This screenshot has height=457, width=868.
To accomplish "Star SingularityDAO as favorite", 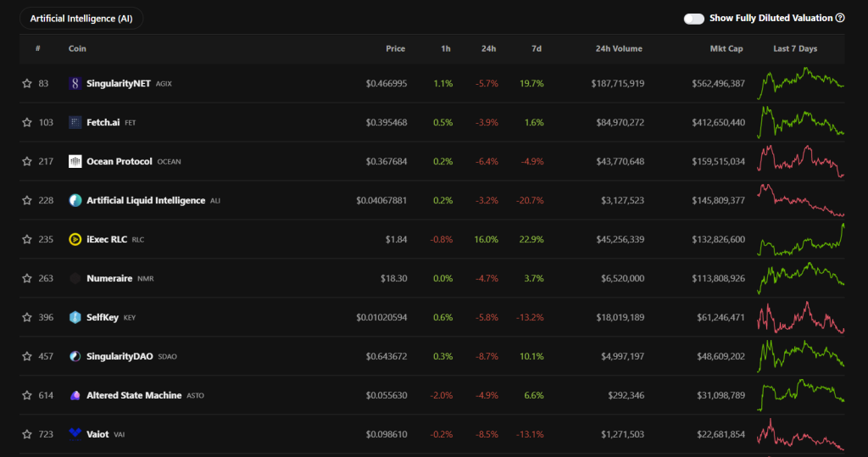I will (26, 356).
